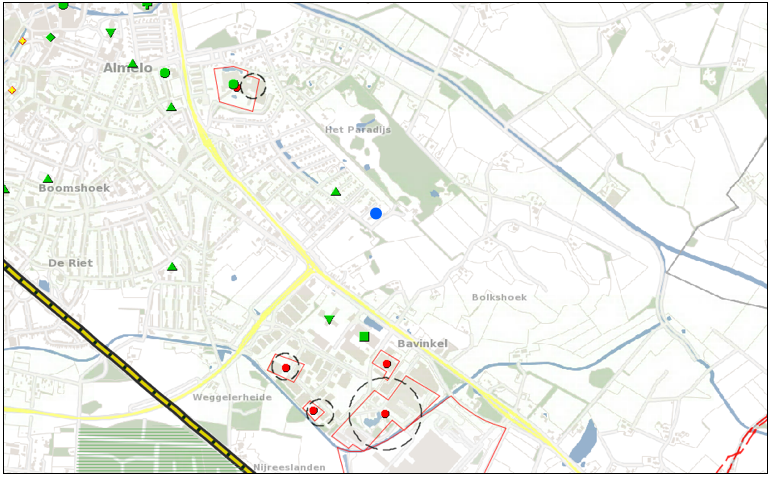Click the red dot in the small dashed circle below Weggelerheide
This screenshot has height=477, width=771.
tap(313, 411)
